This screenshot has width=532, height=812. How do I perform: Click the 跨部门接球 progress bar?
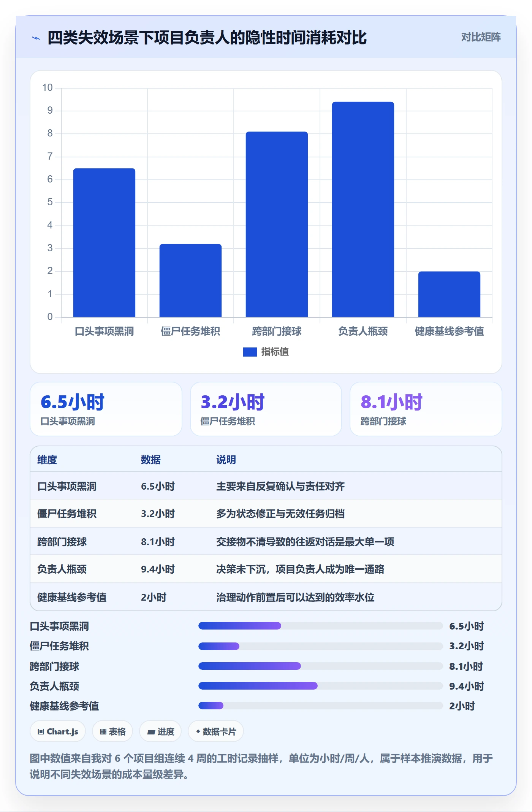pos(320,666)
